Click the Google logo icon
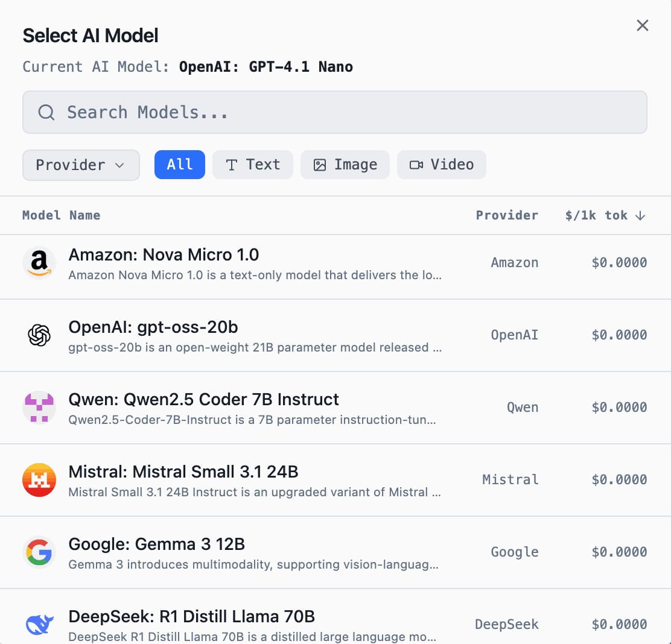This screenshot has height=644, width=671. 39,552
